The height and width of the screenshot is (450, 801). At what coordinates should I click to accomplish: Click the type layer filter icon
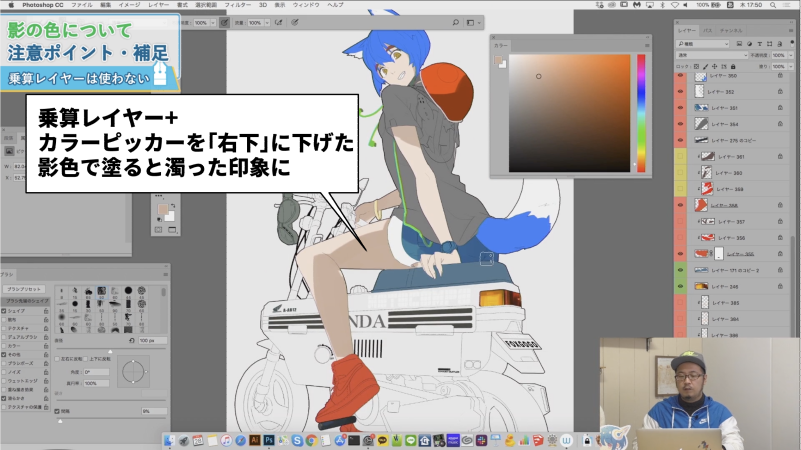(x=760, y=44)
